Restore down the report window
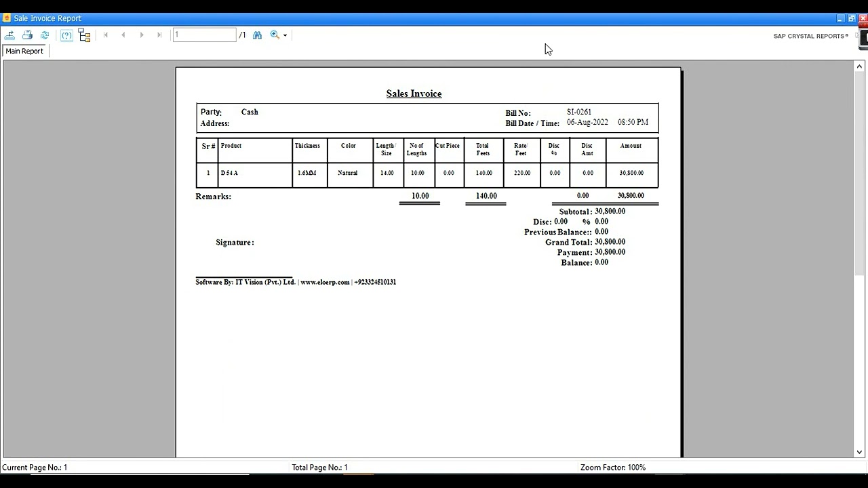The width and height of the screenshot is (868, 488). 852,18
